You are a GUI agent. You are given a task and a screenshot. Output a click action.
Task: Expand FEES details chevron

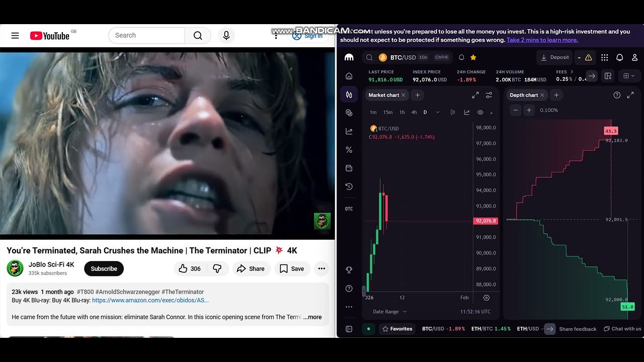(572, 72)
